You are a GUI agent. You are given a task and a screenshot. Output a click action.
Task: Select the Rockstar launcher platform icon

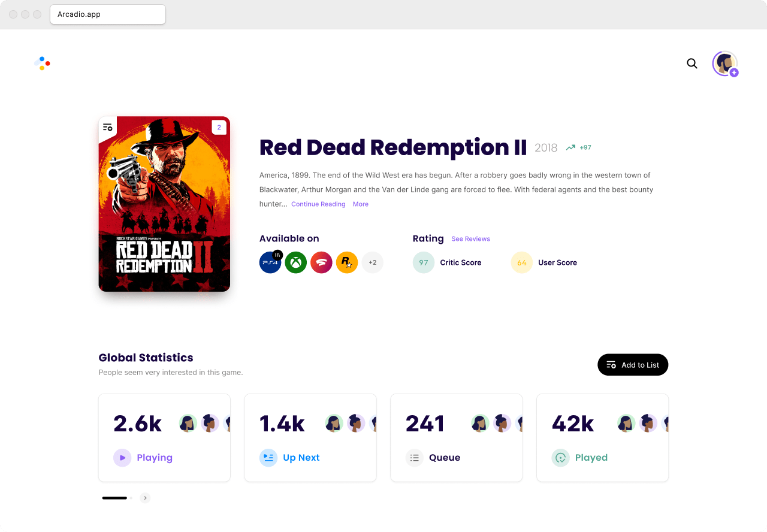[x=347, y=262]
